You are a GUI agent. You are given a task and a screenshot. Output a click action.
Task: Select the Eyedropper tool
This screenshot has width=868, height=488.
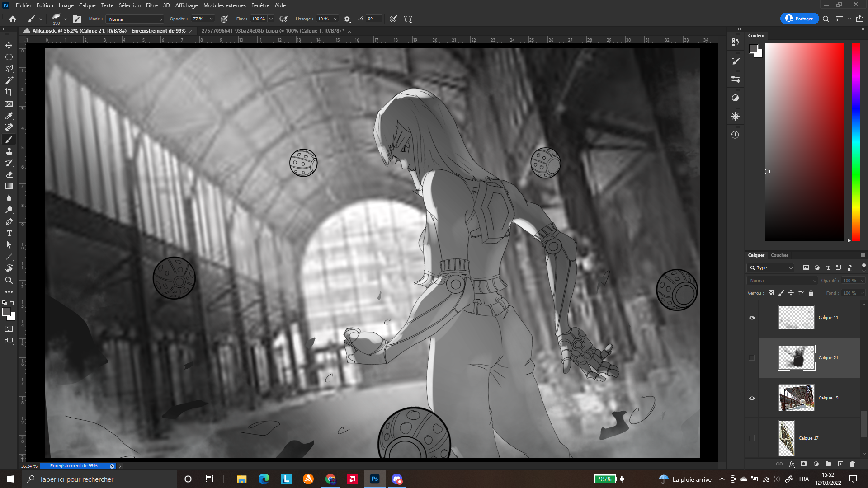tap(9, 116)
